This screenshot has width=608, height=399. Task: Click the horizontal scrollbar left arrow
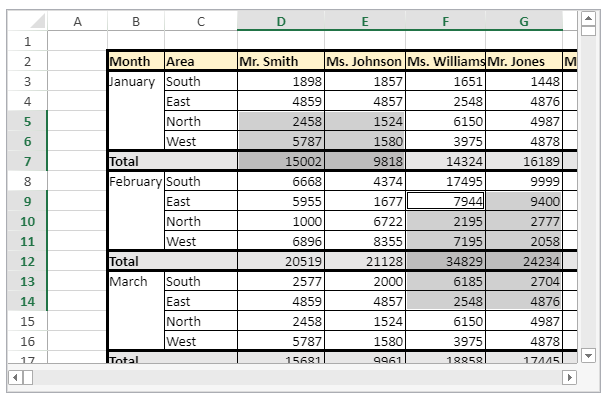(x=16, y=377)
